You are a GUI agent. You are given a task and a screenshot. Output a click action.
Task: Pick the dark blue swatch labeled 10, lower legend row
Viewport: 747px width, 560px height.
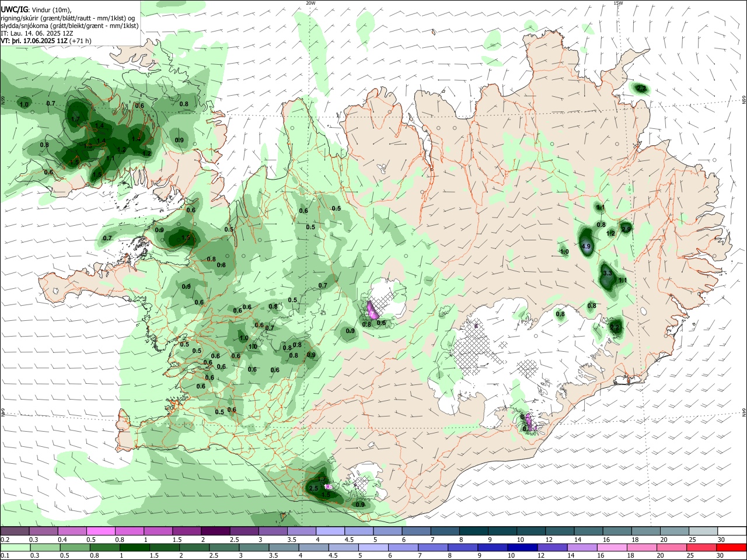[521, 547]
